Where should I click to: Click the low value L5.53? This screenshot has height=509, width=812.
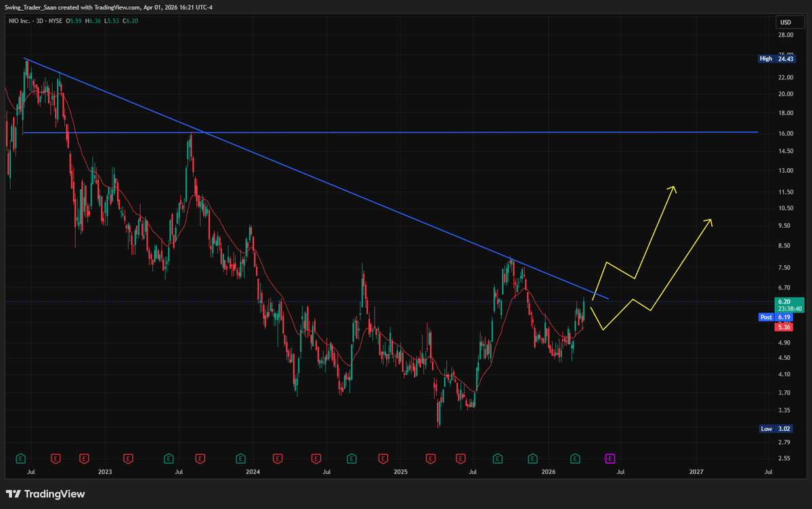click(111, 21)
